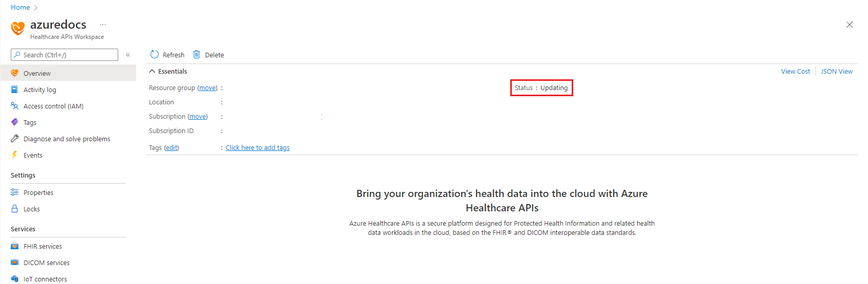Screen dimensions: 868x284
Task: Open JSON View link
Action: (x=837, y=71)
